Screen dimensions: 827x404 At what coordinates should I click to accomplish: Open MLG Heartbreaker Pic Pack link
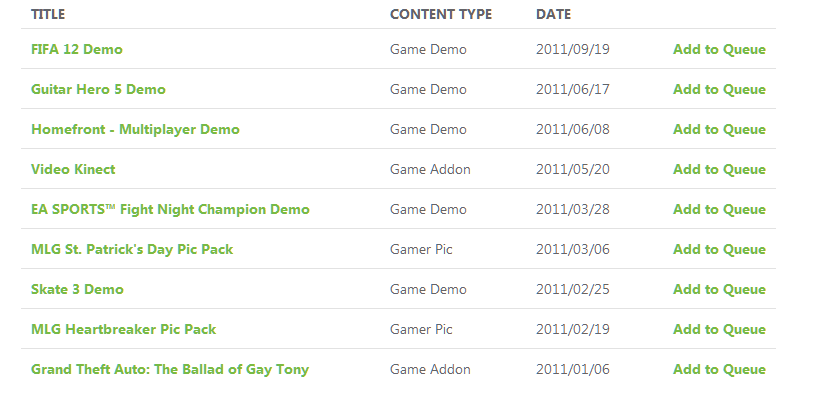pyautogui.click(x=123, y=330)
